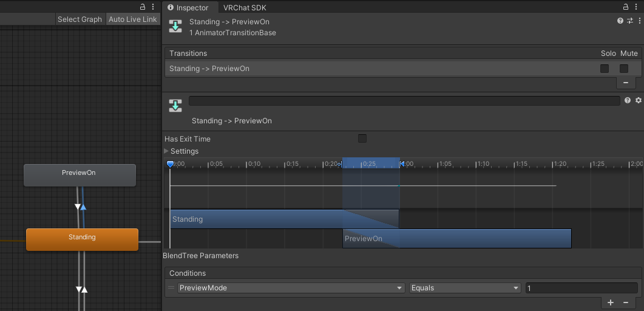Remove condition with the minus button
644x311 pixels.
tap(626, 302)
